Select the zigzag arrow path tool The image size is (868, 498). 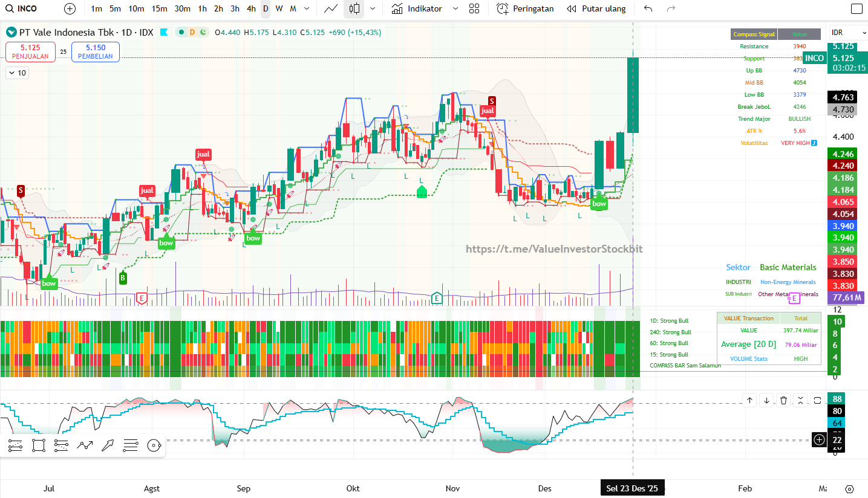(x=85, y=446)
